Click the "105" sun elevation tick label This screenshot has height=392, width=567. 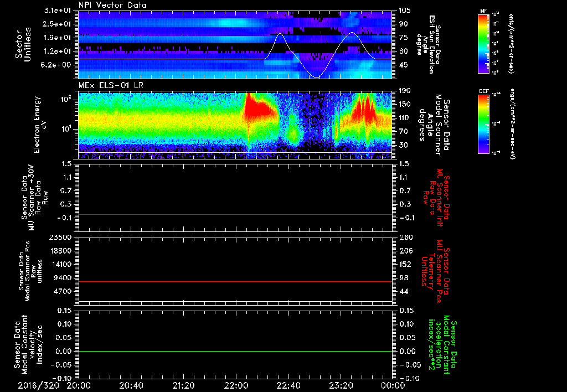click(405, 11)
